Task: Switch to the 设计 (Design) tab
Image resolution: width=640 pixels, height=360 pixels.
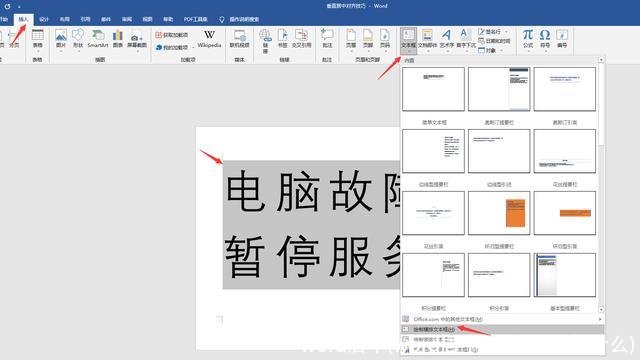Action: 44,19
